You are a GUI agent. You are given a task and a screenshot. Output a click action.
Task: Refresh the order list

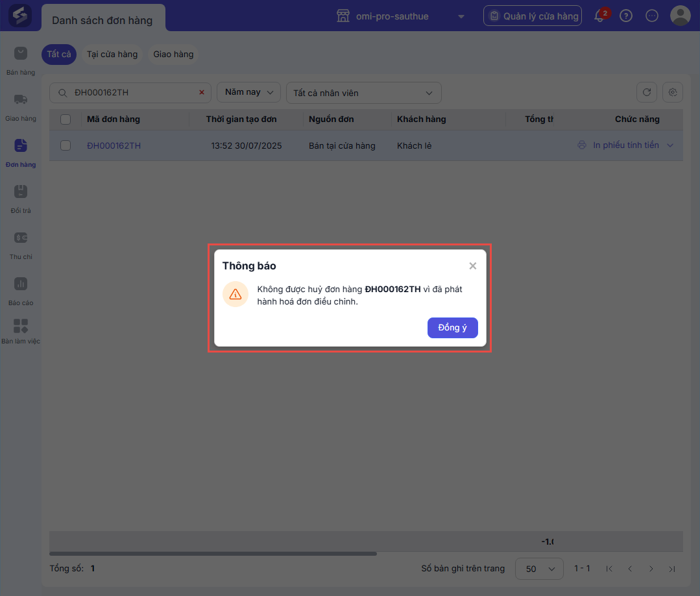(x=646, y=92)
